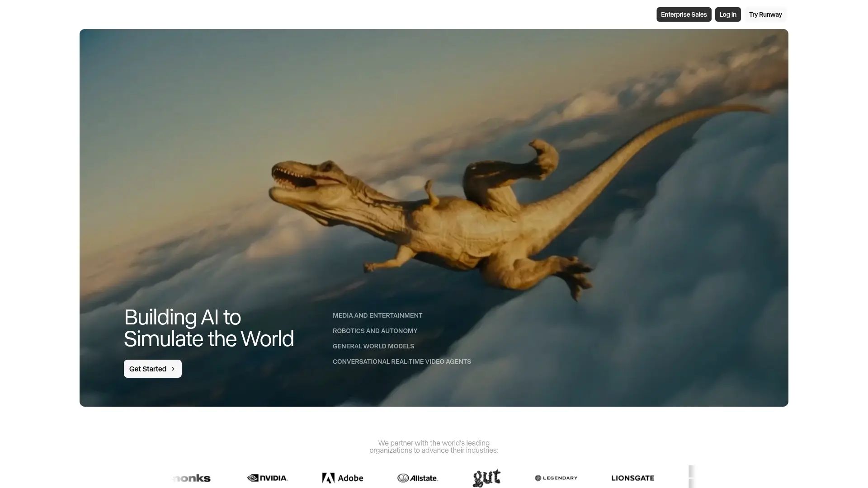This screenshot has width=868, height=488.
Task: Select Robotics and Autonomy category
Action: [375, 331]
